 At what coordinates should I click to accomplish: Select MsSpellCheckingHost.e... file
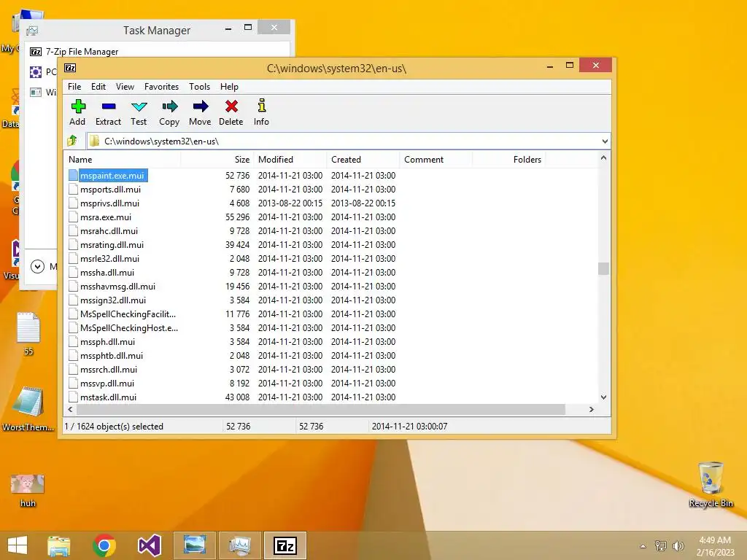129,327
